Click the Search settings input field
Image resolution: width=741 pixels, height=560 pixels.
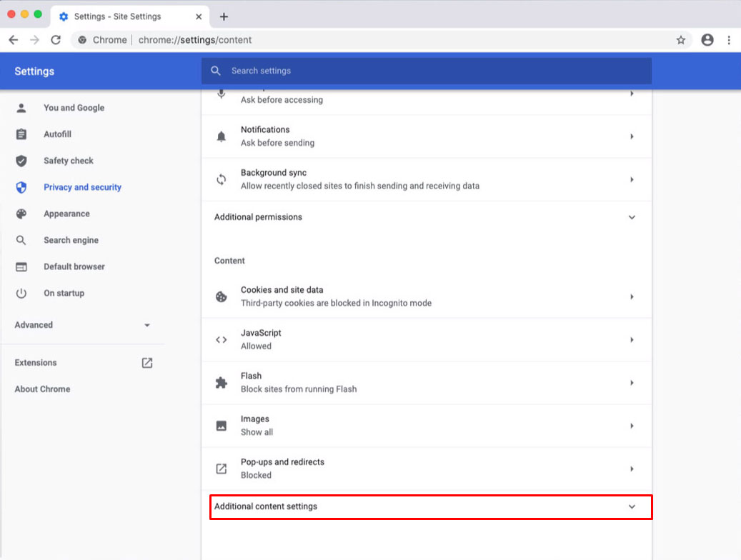(x=436, y=71)
